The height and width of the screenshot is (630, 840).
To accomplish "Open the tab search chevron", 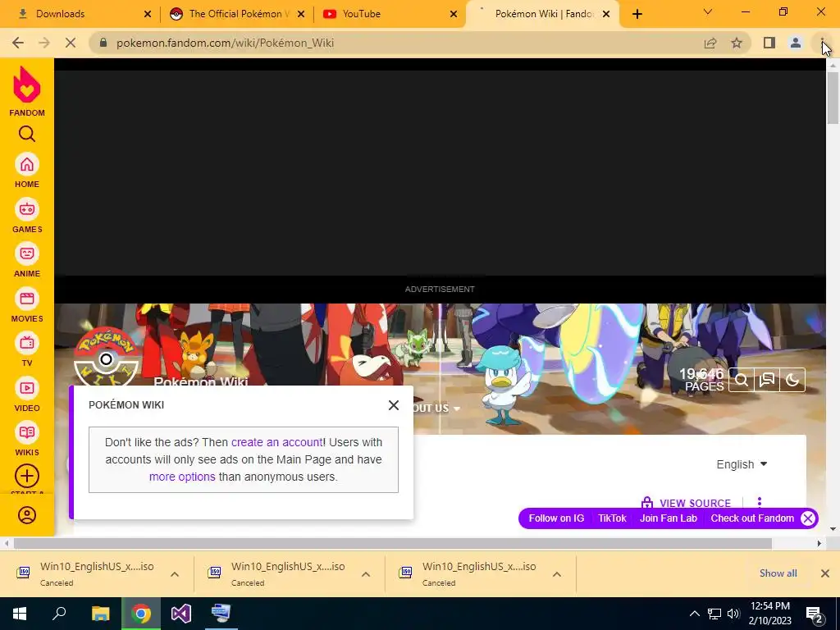I will coord(707,11).
